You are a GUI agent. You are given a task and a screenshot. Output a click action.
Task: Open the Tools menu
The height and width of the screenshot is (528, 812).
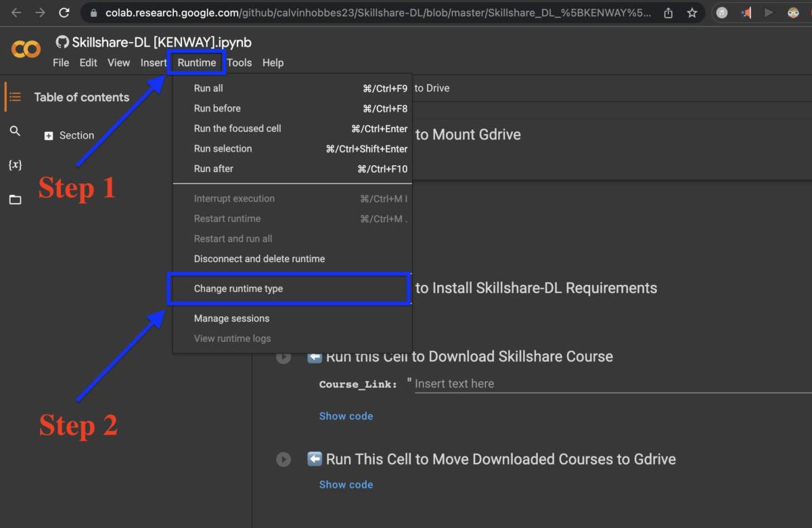point(239,62)
